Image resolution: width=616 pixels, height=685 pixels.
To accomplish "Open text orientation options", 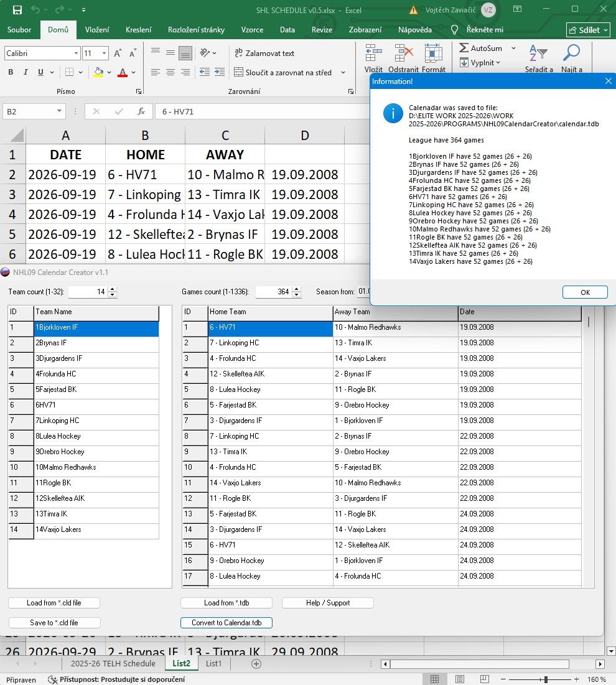I will point(208,53).
